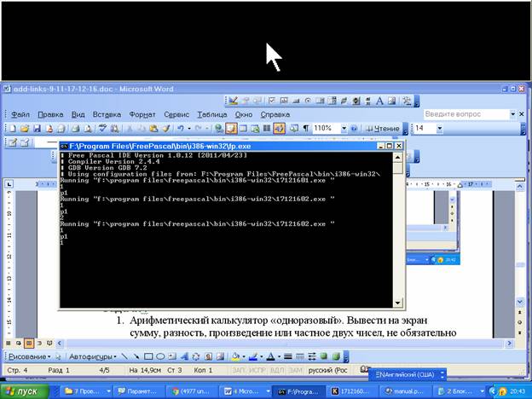Insert a table from the toolbar

(243, 128)
